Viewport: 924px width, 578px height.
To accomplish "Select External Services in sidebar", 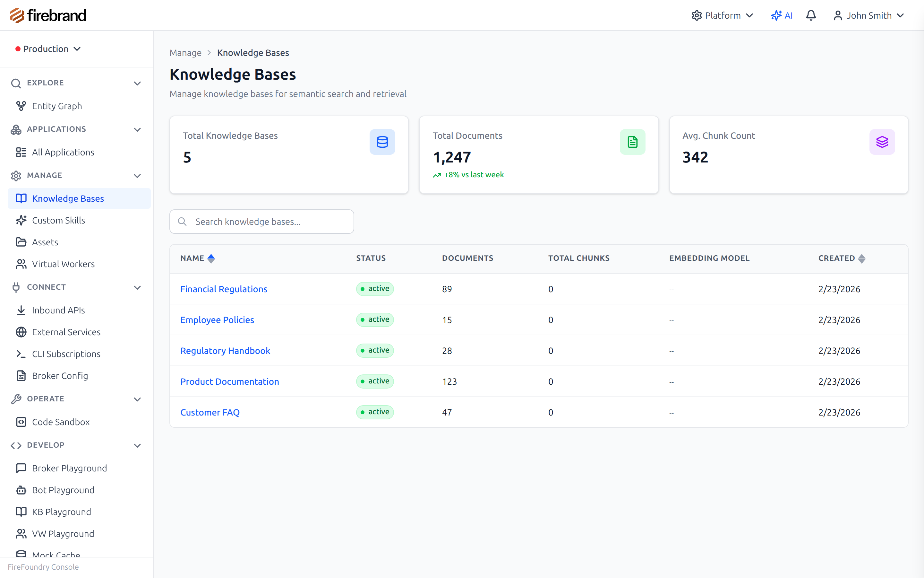I will click(79, 332).
